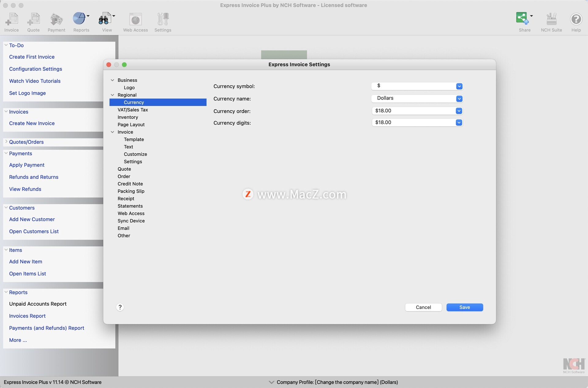Viewport: 588px width, 388px height.
Task: Select Packing Slip settings page
Action: [x=131, y=191]
